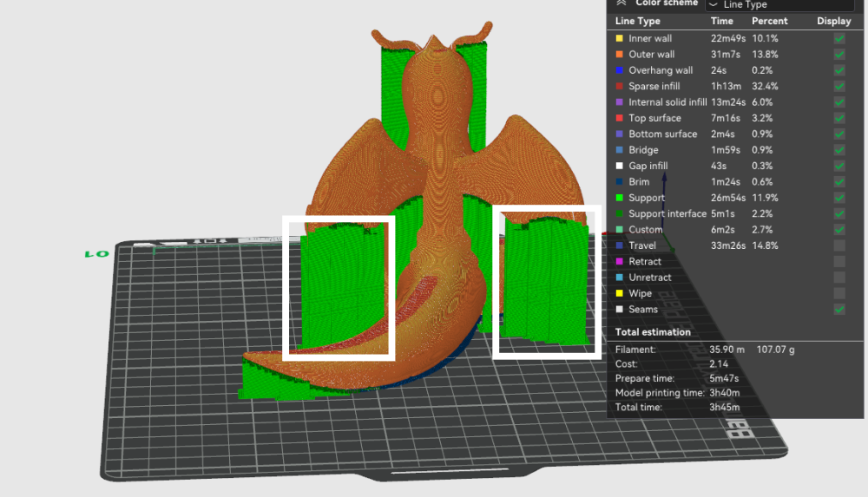Toggle Seams display checkbox

[839, 310]
